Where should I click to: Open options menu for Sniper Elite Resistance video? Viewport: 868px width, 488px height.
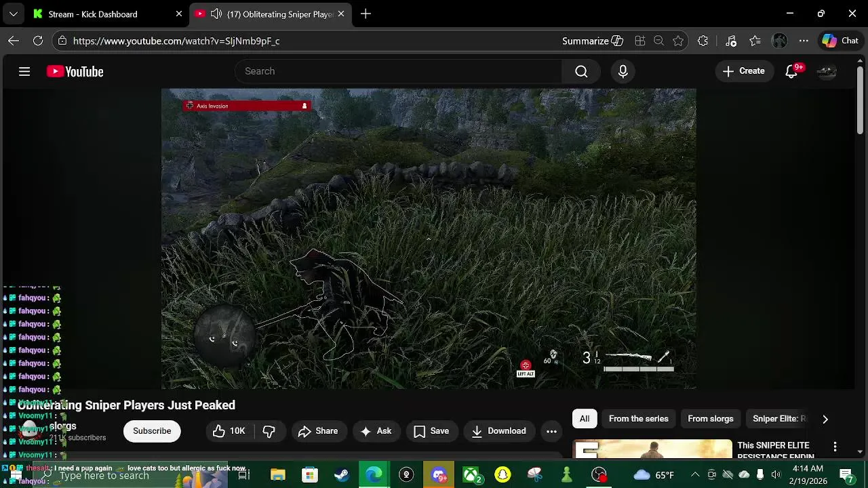point(835,447)
